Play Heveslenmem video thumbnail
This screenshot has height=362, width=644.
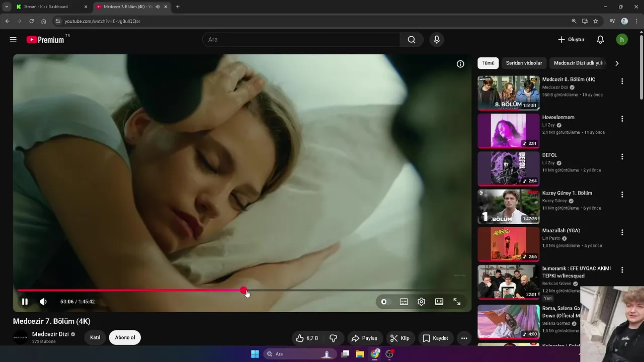tap(508, 131)
